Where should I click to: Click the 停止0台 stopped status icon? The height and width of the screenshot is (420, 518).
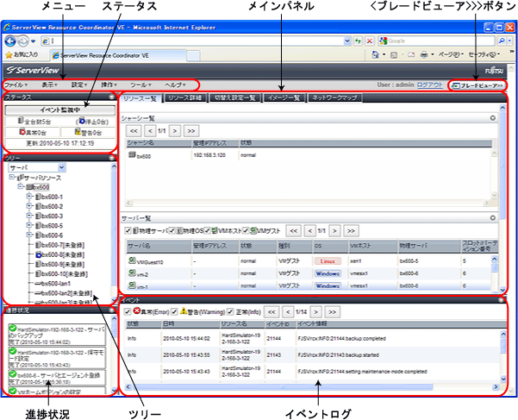click(82, 121)
